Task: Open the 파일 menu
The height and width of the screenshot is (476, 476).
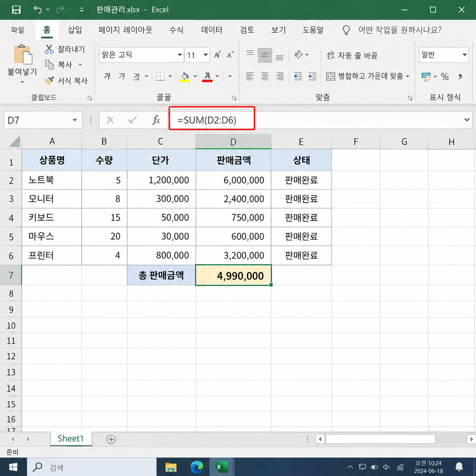Action: (18, 30)
